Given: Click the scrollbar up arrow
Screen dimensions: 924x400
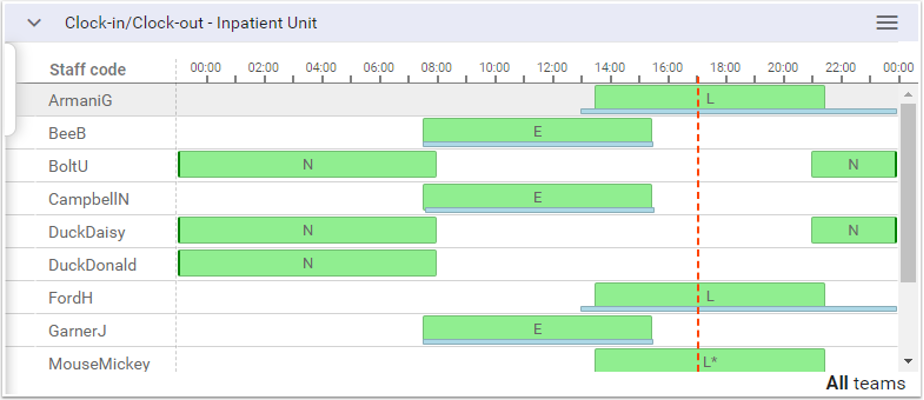Looking at the screenshot, I should point(908,95).
